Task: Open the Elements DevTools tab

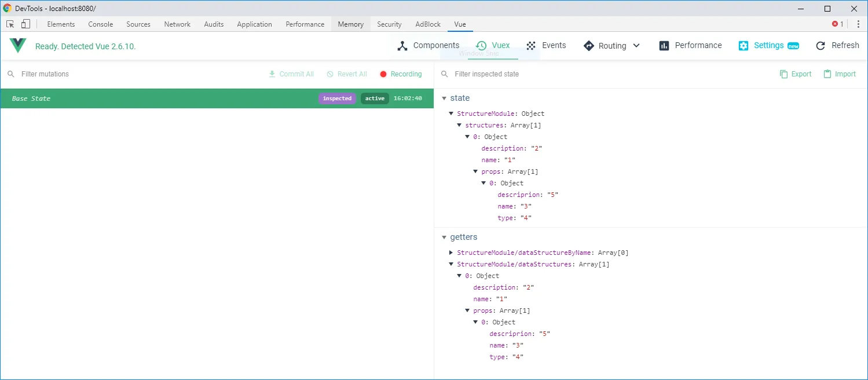Action: [61, 24]
